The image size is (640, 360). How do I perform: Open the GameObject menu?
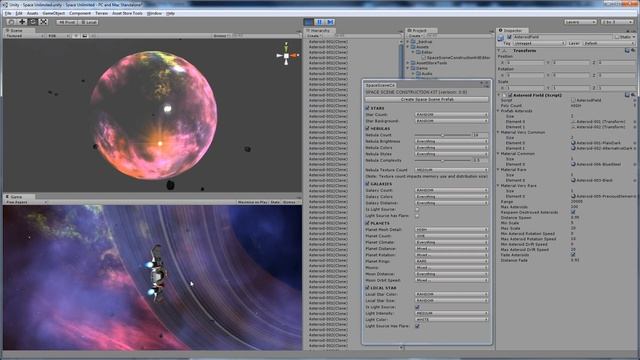(53, 13)
